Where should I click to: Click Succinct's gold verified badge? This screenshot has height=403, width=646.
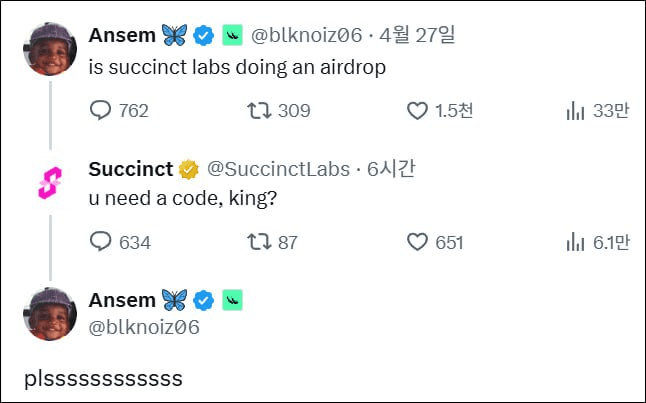pos(189,169)
